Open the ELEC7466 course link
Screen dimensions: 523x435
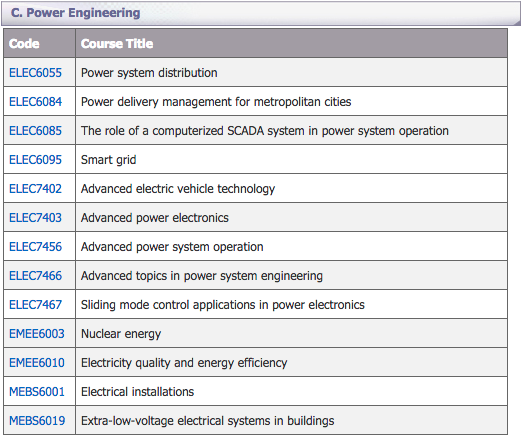(35, 276)
